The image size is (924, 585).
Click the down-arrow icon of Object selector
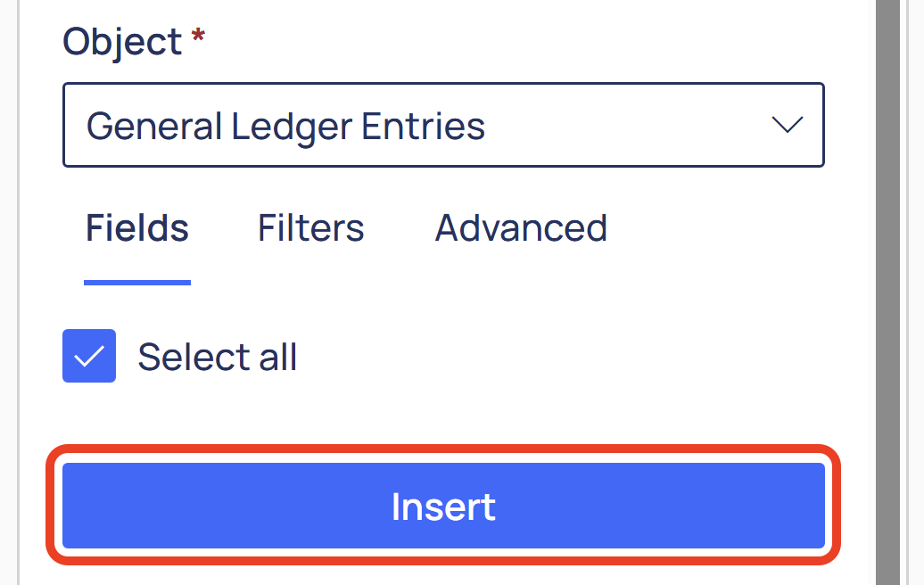tap(787, 126)
